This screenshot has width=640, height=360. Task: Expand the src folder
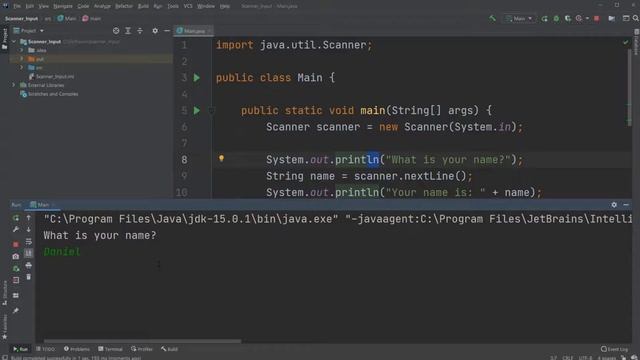22,67
